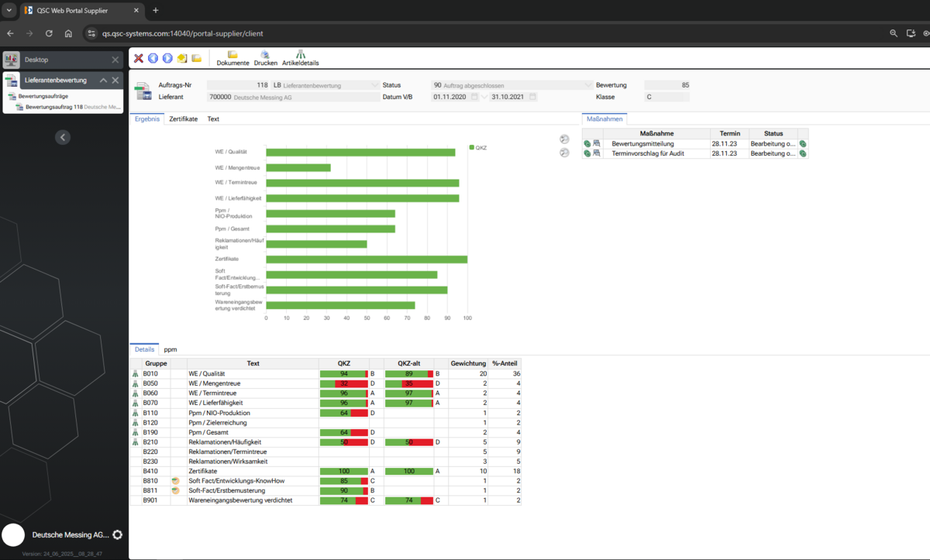The width and height of the screenshot is (930, 560).
Task: Open settings gear next to Deutsche Messing AG
Action: [118, 535]
